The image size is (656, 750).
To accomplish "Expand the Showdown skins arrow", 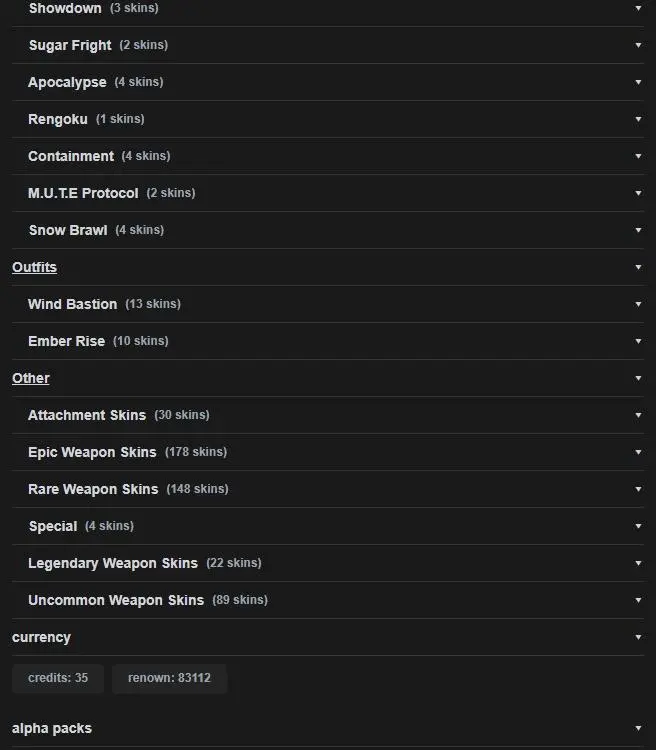I will pos(638,8).
